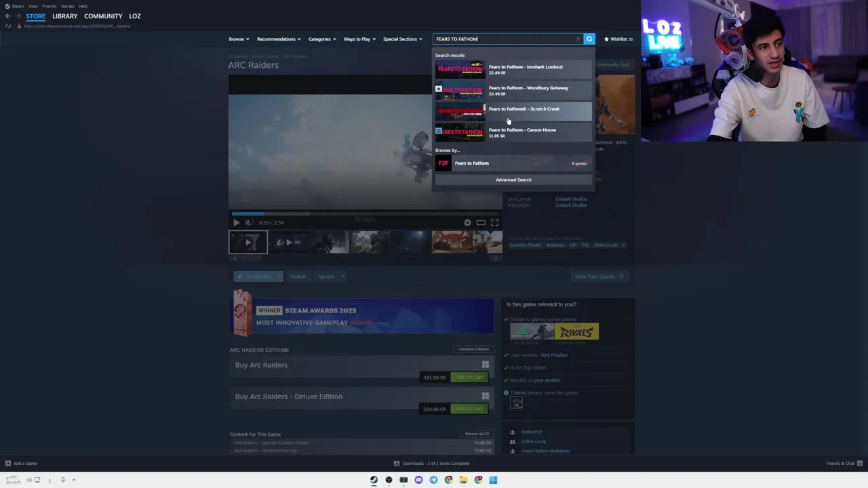Open the Help menu
The width and height of the screenshot is (868, 488).
pyautogui.click(x=83, y=6)
